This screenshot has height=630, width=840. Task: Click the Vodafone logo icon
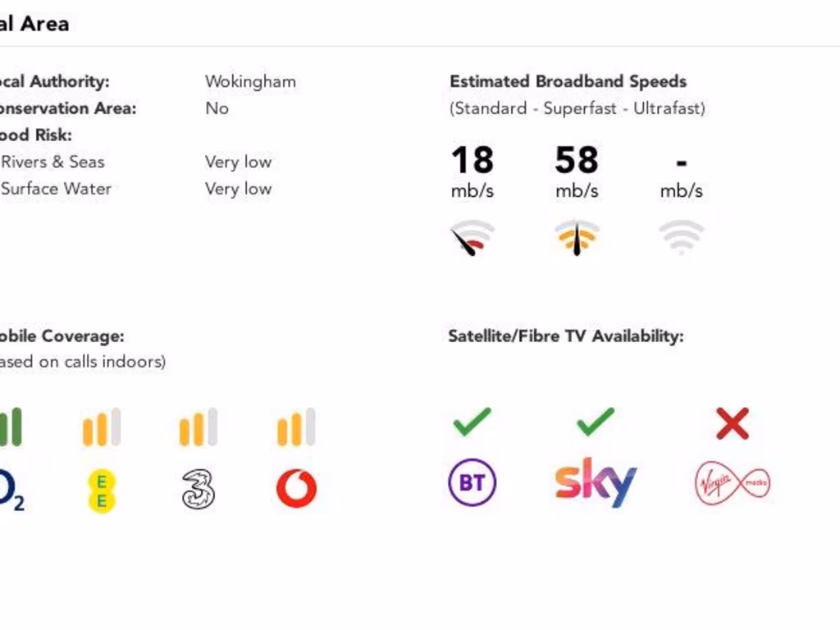pyautogui.click(x=296, y=489)
